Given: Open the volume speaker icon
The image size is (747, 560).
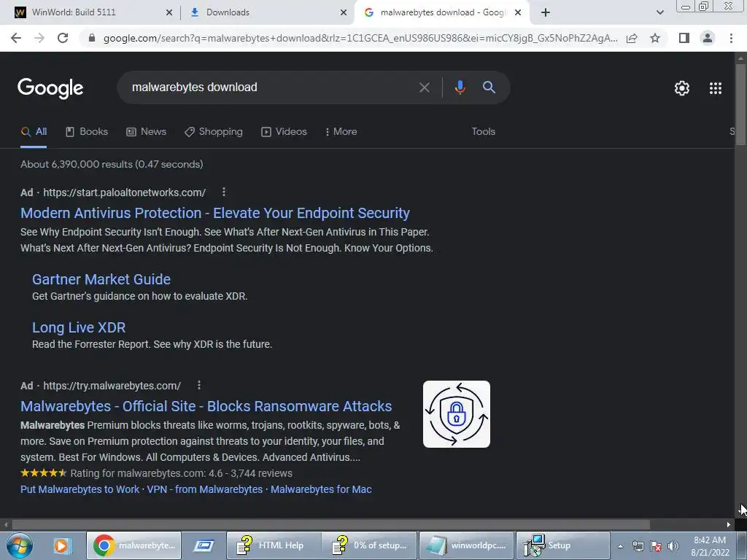Looking at the screenshot, I should click(673, 546).
